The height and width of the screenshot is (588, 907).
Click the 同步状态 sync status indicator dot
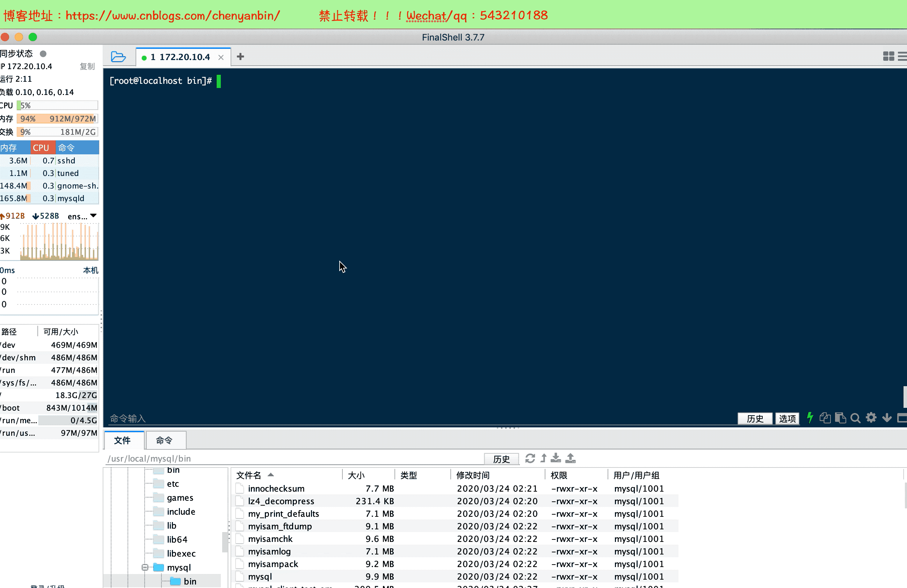(x=43, y=54)
